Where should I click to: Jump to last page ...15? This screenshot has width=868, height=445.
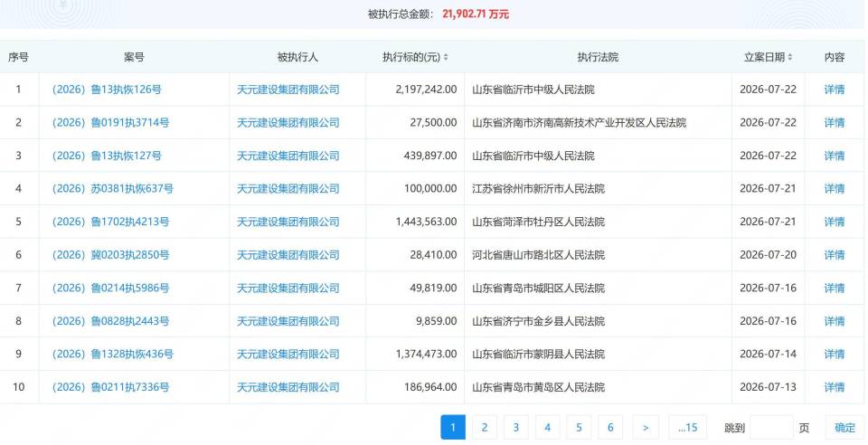[x=687, y=427]
